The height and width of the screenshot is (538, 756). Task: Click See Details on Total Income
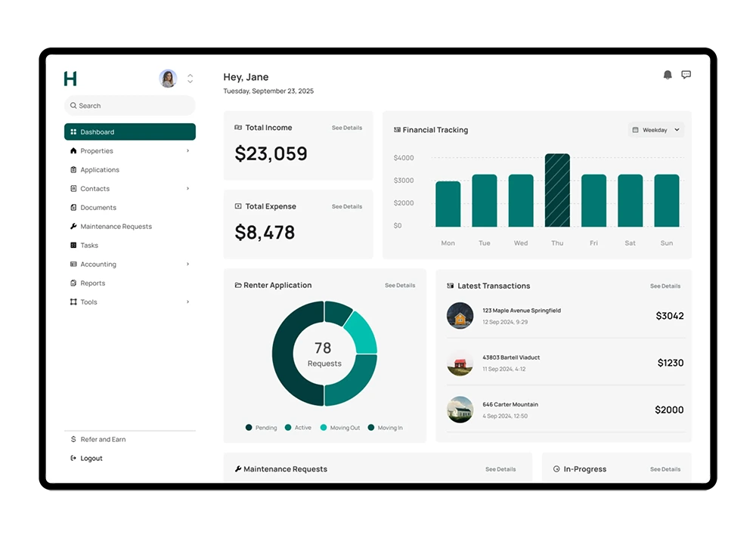click(x=347, y=128)
